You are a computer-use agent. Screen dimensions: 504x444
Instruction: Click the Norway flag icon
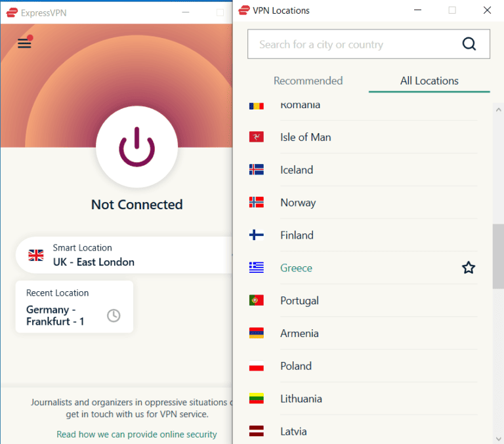[x=257, y=203]
